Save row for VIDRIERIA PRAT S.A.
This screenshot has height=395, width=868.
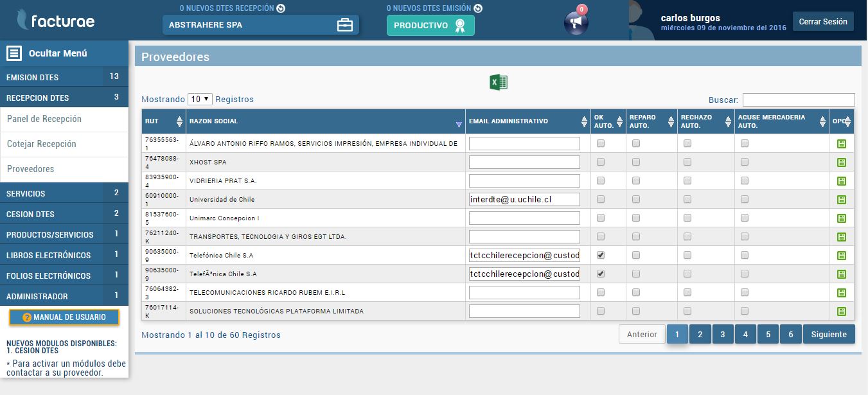click(x=842, y=181)
